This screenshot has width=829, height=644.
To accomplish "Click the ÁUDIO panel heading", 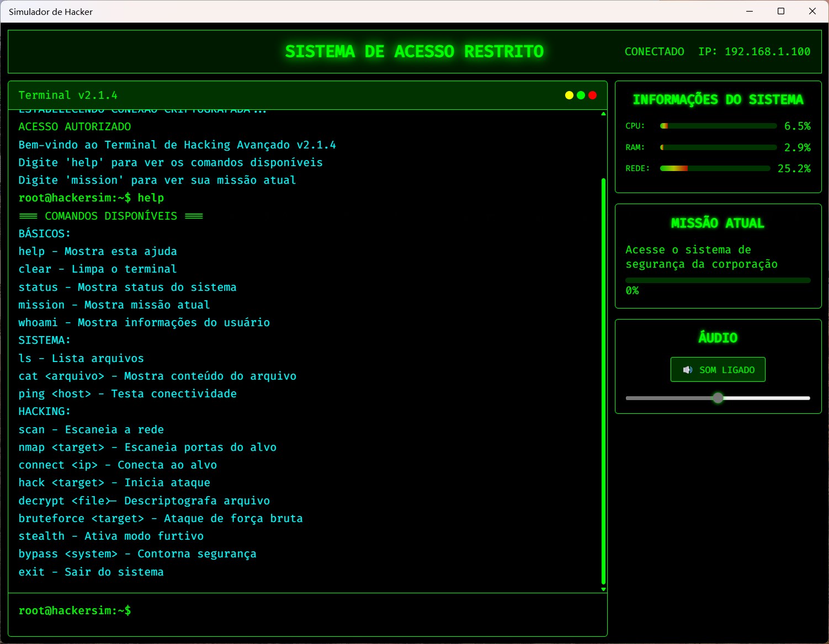I will pos(718,337).
